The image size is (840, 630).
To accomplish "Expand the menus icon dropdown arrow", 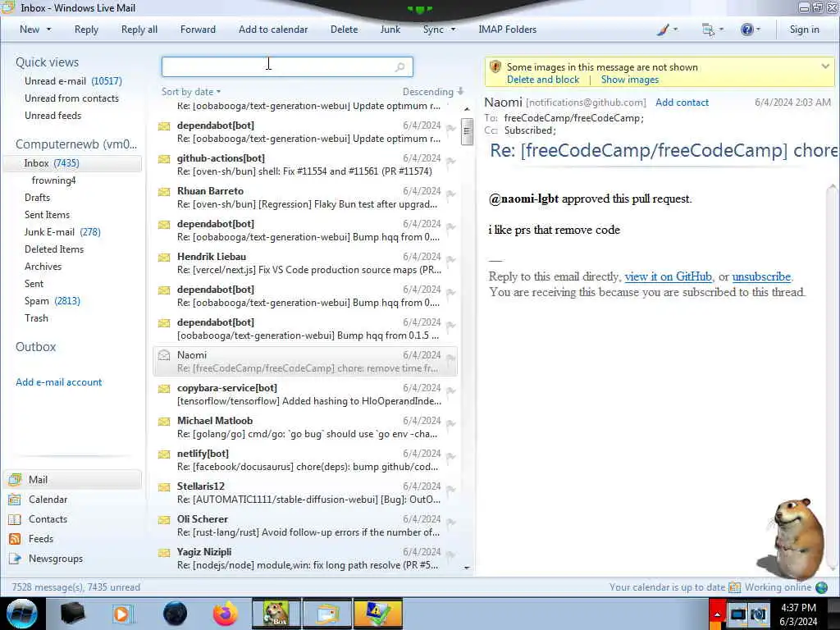I will pyautogui.click(x=721, y=30).
